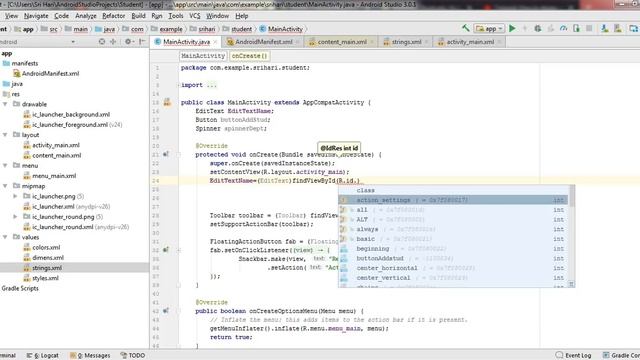Open the VCS menu
The image size is (640, 360).
coord(195,16)
